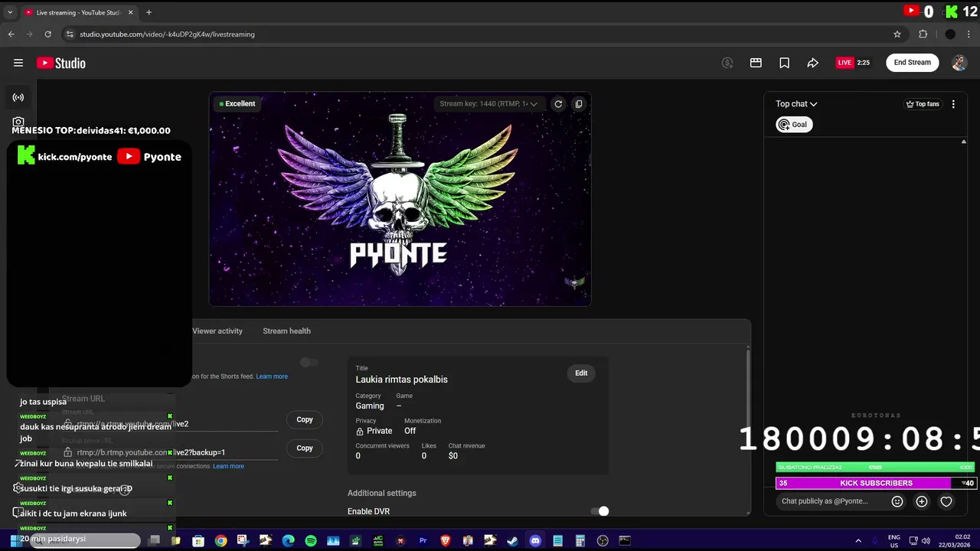Click the LIVE indicator badge
Viewport: 980px width, 551px height.
click(844, 63)
